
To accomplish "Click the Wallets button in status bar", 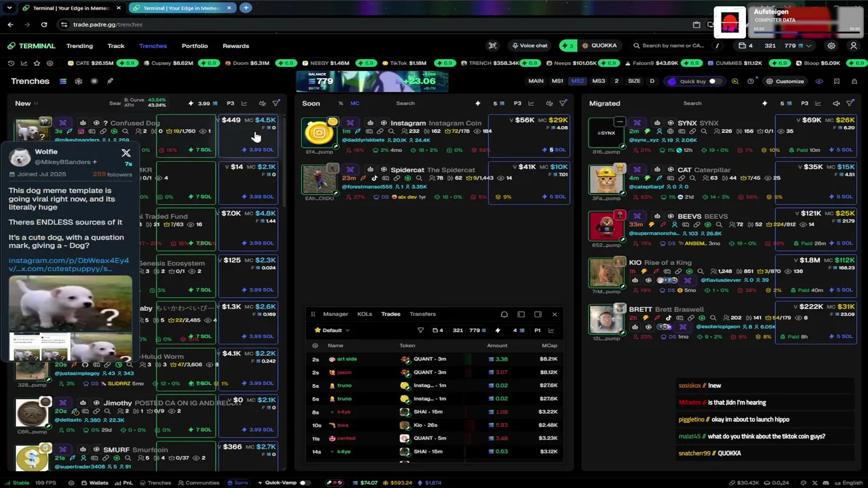I will 94,483.
